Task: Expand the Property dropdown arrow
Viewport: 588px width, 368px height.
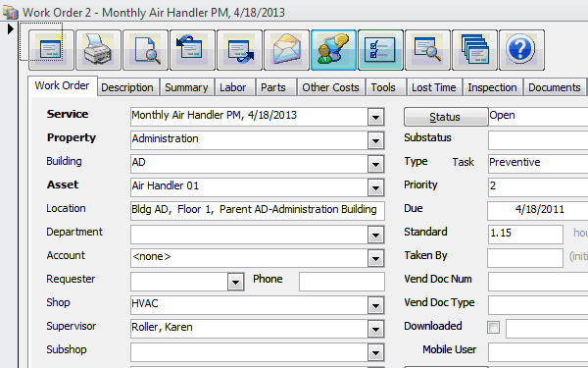Action: (x=375, y=140)
